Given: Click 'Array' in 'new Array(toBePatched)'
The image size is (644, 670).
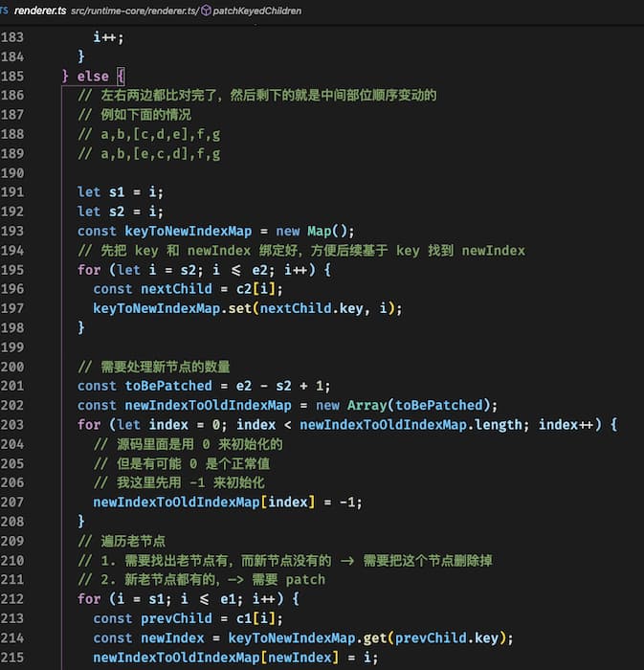Looking at the screenshot, I should [366, 405].
